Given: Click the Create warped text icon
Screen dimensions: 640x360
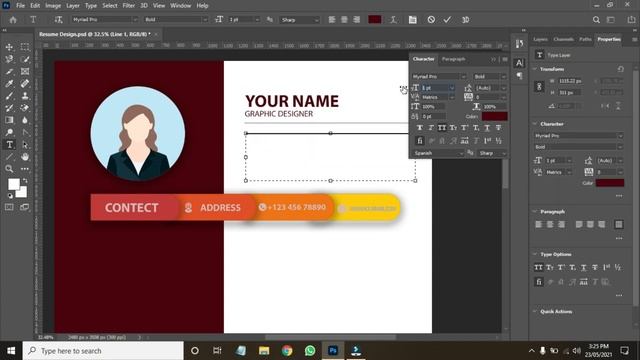Looking at the screenshot, I should (x=393, y=20).
